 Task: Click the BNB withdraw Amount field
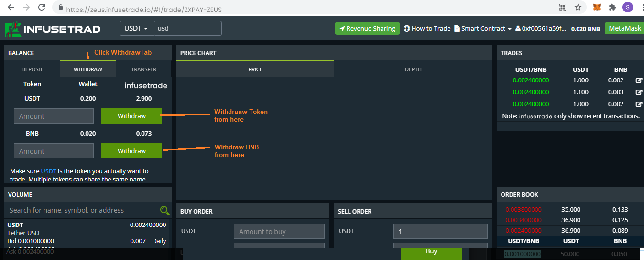[54, 151]
